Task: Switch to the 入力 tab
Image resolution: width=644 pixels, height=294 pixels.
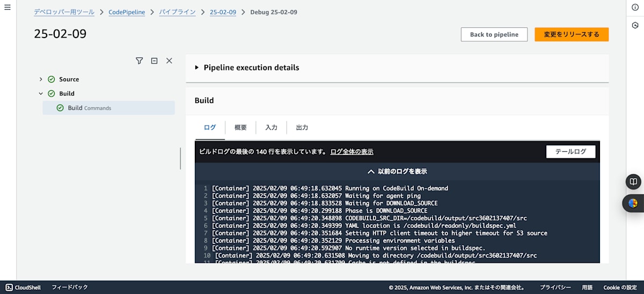Action: [271, 128]
